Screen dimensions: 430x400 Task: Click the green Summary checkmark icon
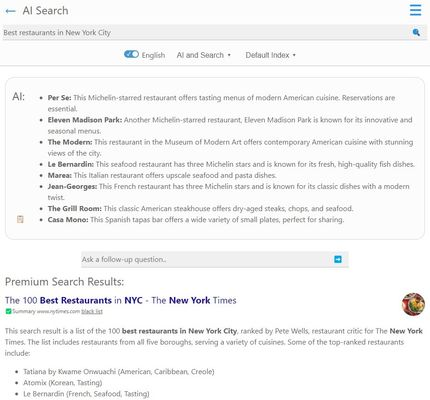(x=8, y=311)
